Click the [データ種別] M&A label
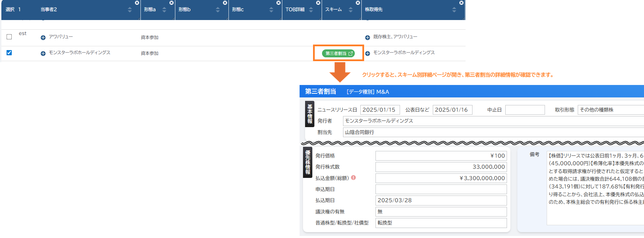Viewport: 644px width, 238px height. click(368, 92)
